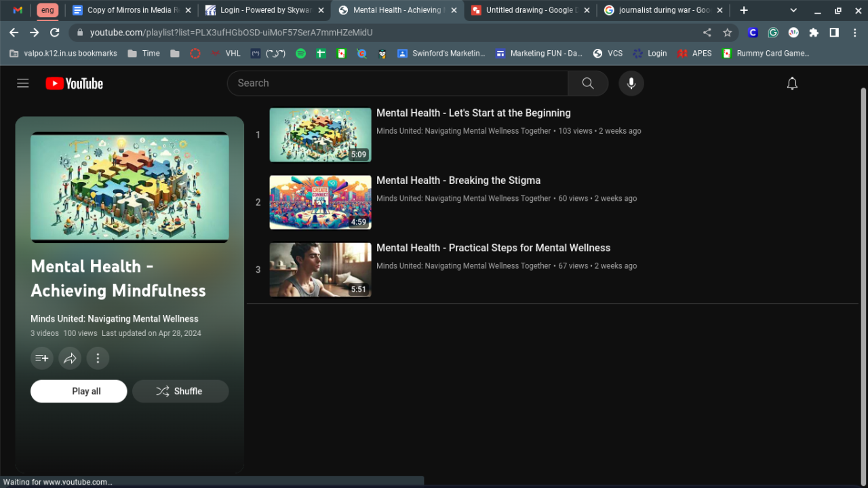
Task: Open channel name under Breaking the Stigma
Action: [x=463, y=198]
